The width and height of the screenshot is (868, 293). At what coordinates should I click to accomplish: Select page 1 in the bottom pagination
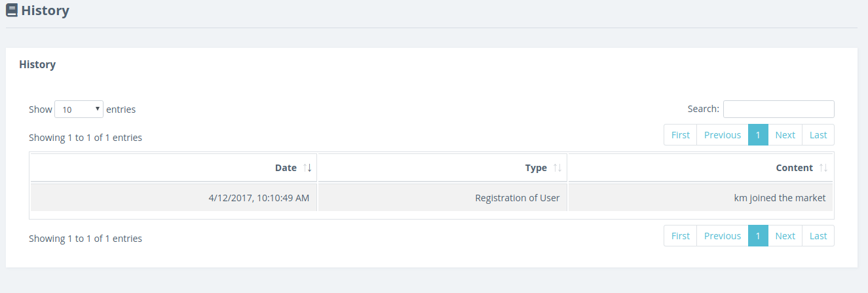[758, 236]
